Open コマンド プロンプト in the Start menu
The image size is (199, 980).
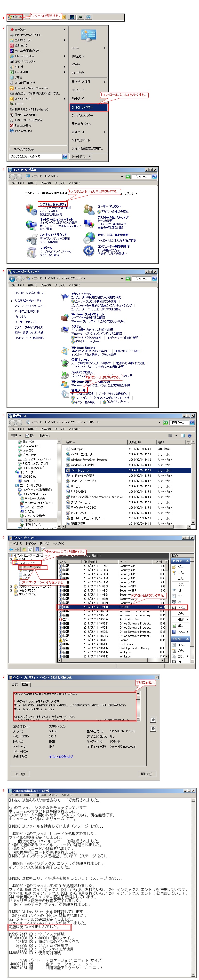tap(25, 61)
